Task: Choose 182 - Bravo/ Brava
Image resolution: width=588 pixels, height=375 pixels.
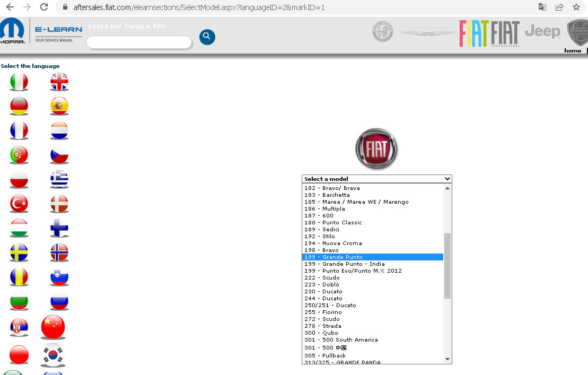Action: (373, 188)
